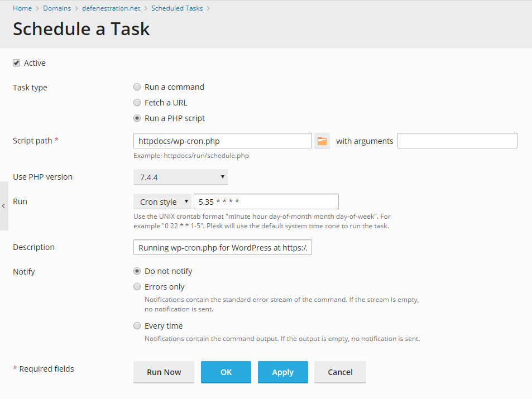Collapse the left sidebar arrow handle
The image size is (532, 399).
tap(4, 206)
